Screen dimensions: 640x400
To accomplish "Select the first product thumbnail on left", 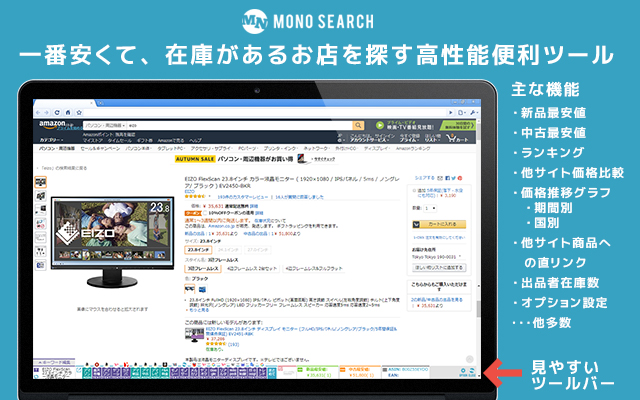I will [x=40, y=182].
